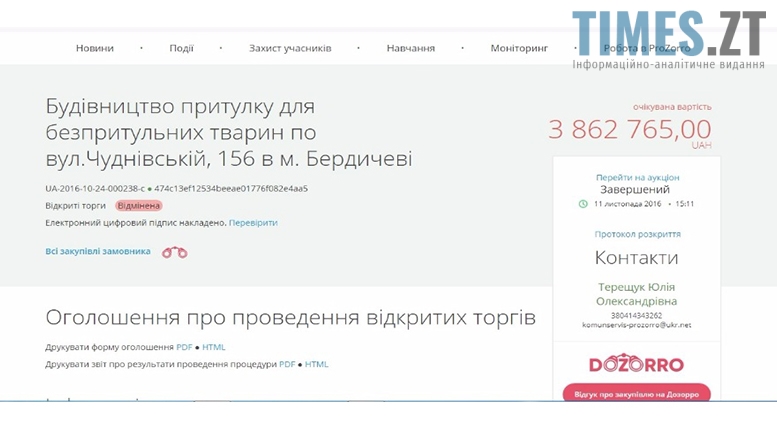The image size is (777, 437).
Task: Open the Протокол розкриття link
Action: (636, 234)
